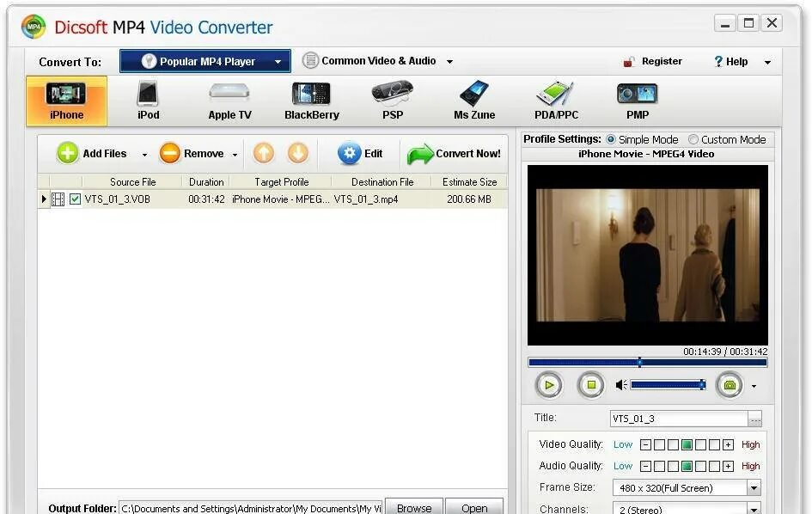Sort by Estimate Size column header
This screenshot has width=812, height=514.
click(469, 182)
